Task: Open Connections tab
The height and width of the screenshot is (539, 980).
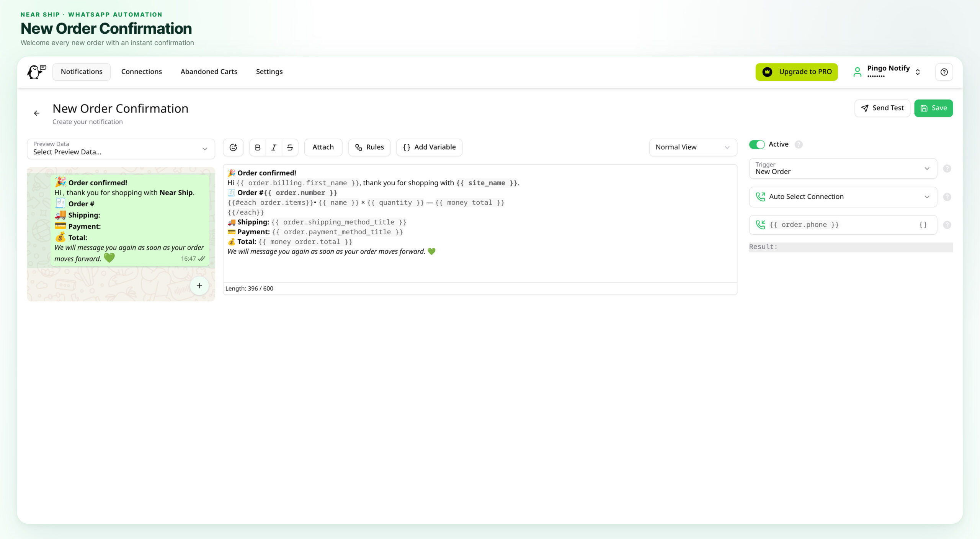Action: tap(142, 72)
